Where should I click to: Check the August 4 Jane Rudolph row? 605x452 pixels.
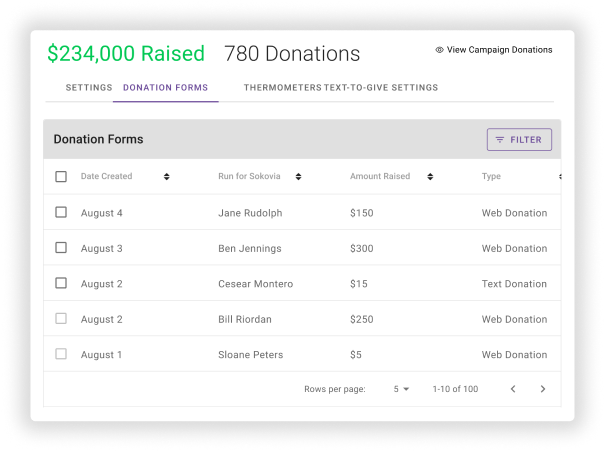(61, 212)
